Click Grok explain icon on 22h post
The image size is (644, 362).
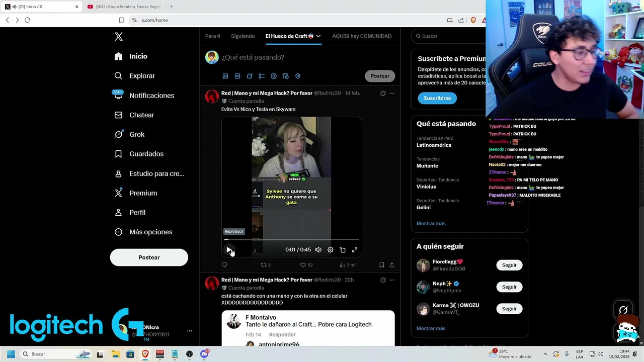pos(383,280)
